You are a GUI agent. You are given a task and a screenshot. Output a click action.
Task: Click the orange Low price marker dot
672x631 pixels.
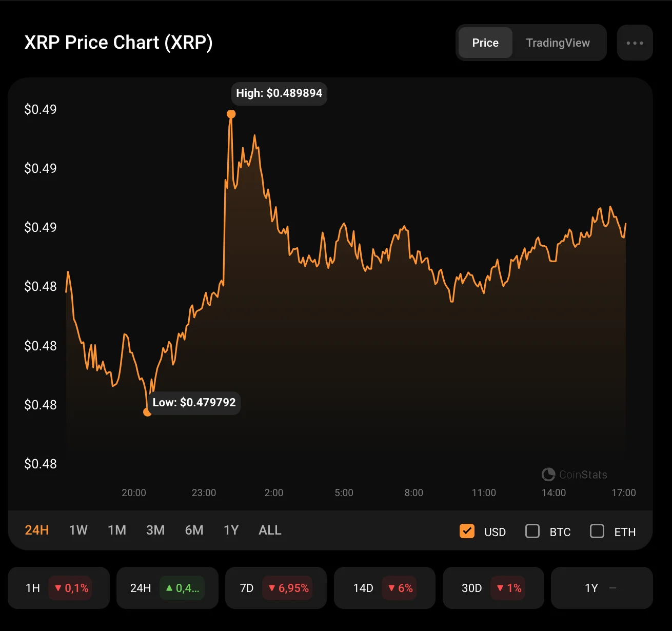point(147,412)
